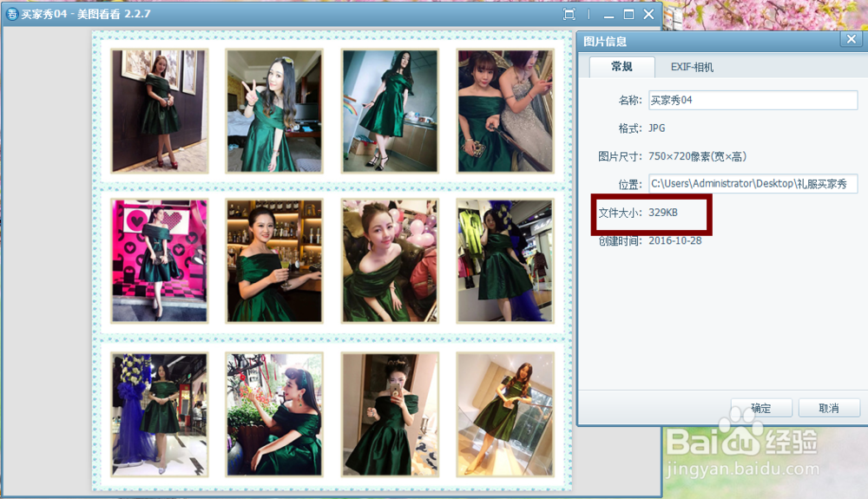Click the 2016-10-28 creation date value
Image resolution: width=868 pixels, height=499 pixels.
pyautogui.click(x=674, y=240)
